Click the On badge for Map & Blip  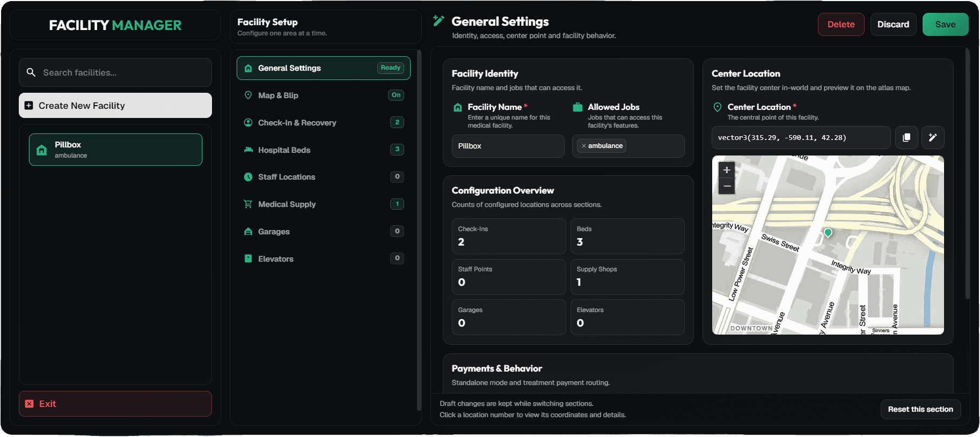pyautogui.click(x=396, y=95)
